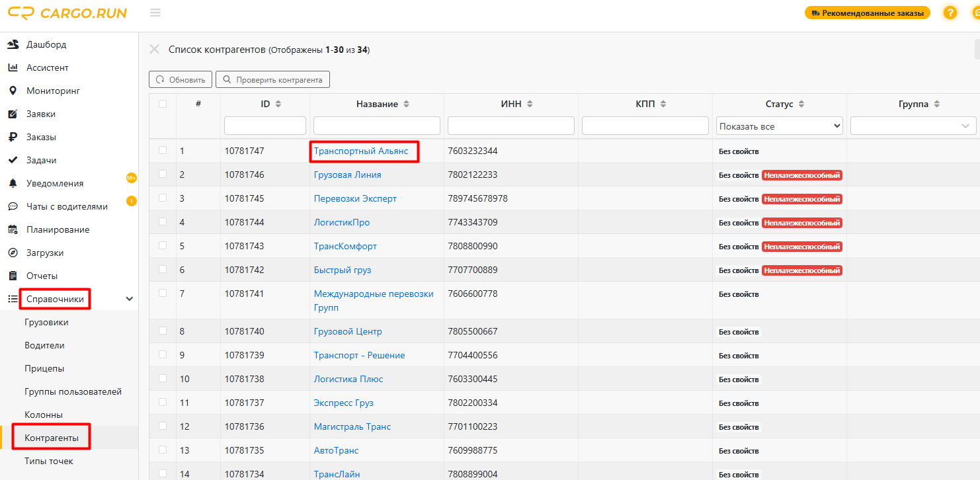
Task: Sort by ID column arrows
Action: pos(278,104)
